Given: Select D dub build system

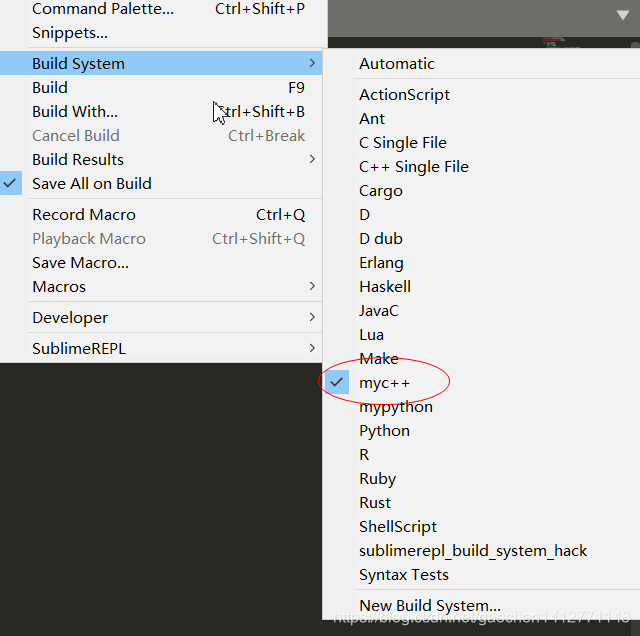Looking at the screenshot, I should (x=481, y=239).
